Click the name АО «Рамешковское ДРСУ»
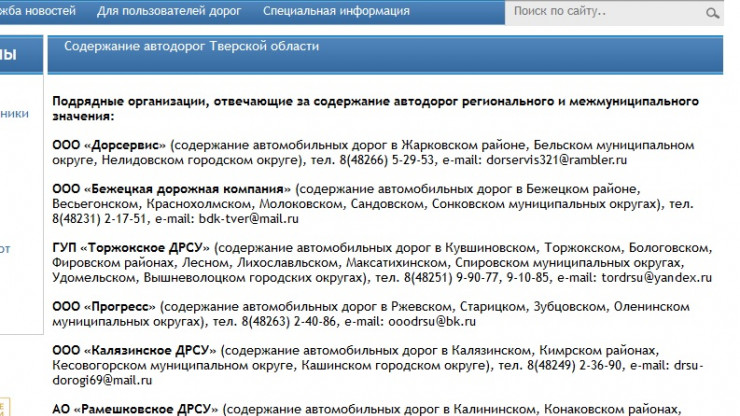The image size is (740, 416). click(x=135, y=409)
